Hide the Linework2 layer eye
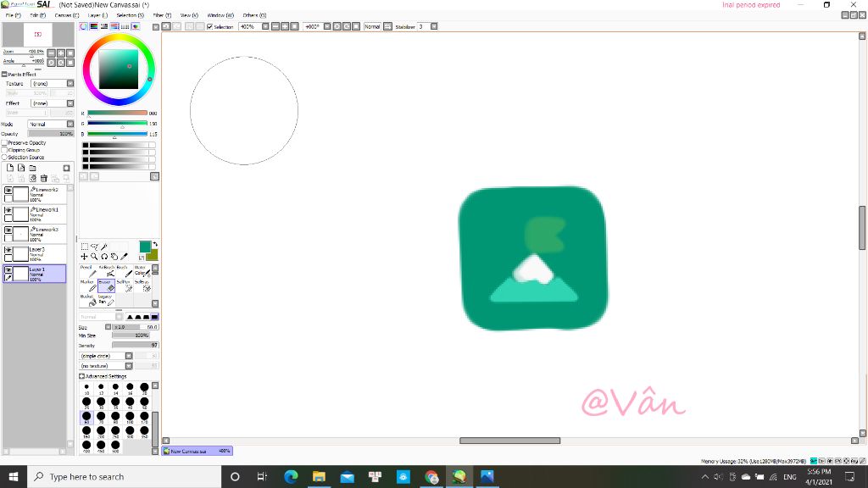Image resolution: width=868 pixels, height=488 pixels. tap(8, 191)
